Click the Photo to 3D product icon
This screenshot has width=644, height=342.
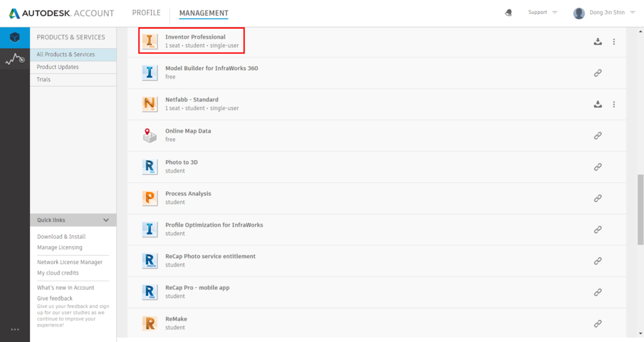click(x=149, y=167)
